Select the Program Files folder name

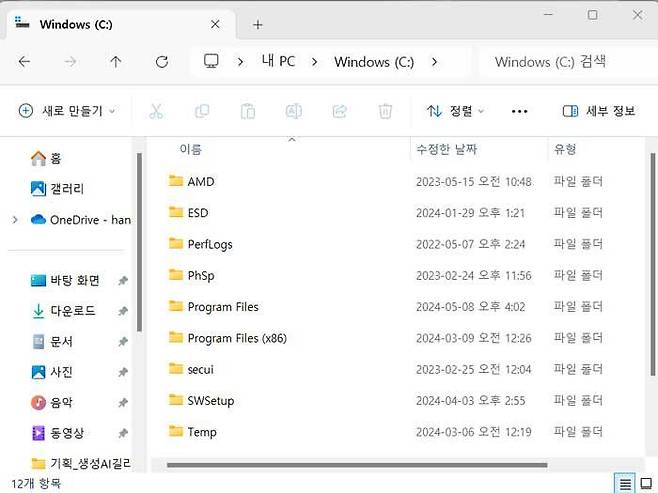(223, 307)
